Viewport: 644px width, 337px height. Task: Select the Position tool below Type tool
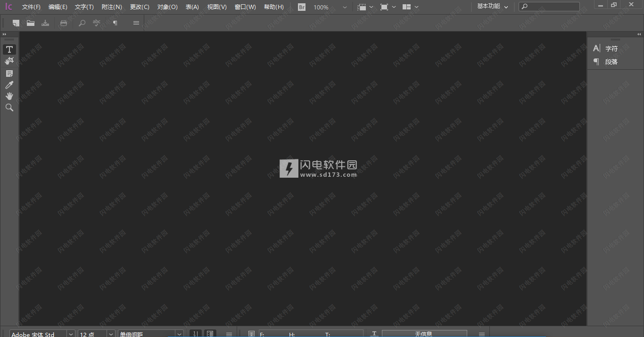click(x=9, y=61)
